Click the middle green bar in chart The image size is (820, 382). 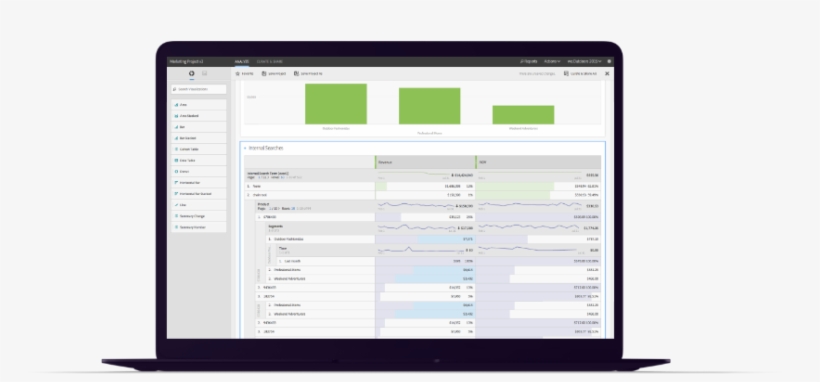[429, 106]
